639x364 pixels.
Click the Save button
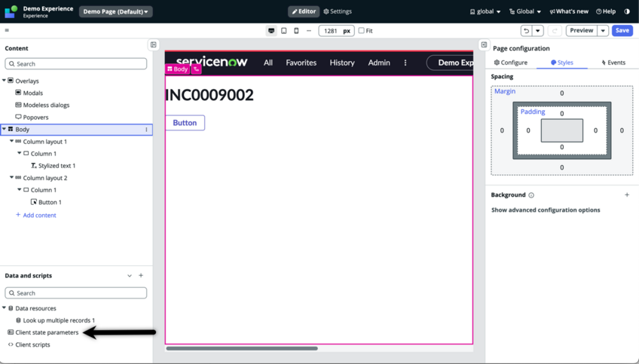(622, 31)
